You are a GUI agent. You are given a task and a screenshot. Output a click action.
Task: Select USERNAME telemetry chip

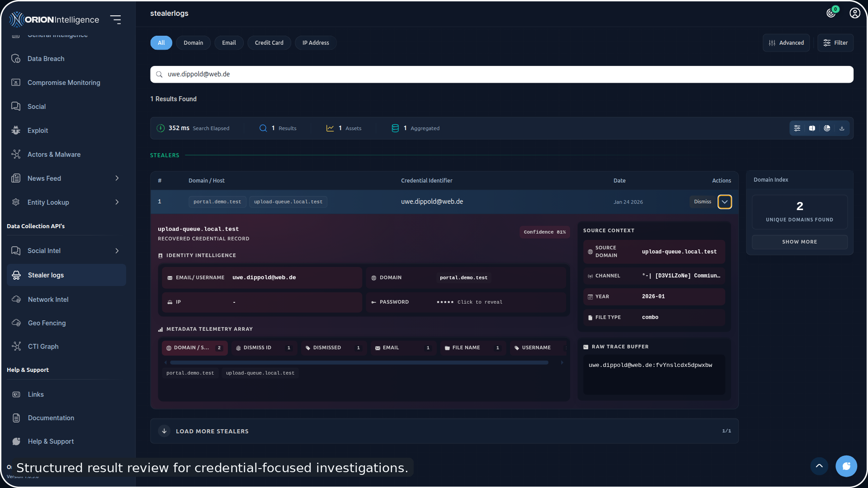(538, 348)
